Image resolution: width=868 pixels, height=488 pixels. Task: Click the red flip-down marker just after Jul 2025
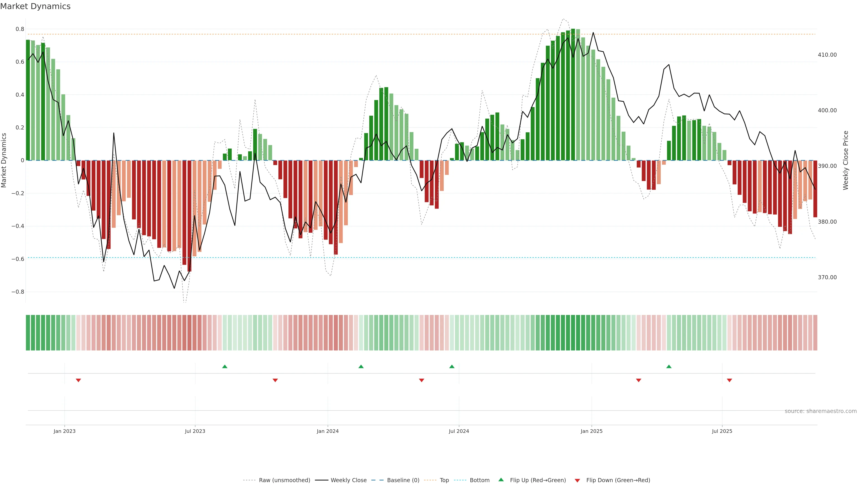[x=729, y=380]
